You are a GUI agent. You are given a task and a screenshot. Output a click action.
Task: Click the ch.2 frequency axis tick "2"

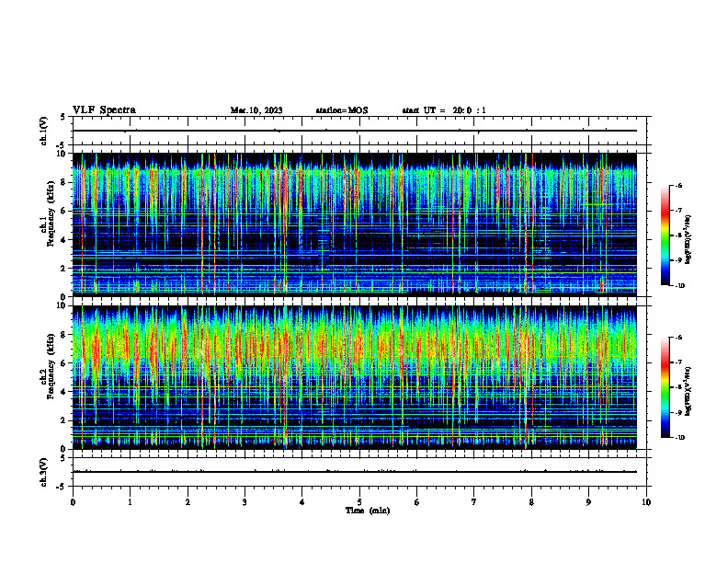(x=64, y=420)
